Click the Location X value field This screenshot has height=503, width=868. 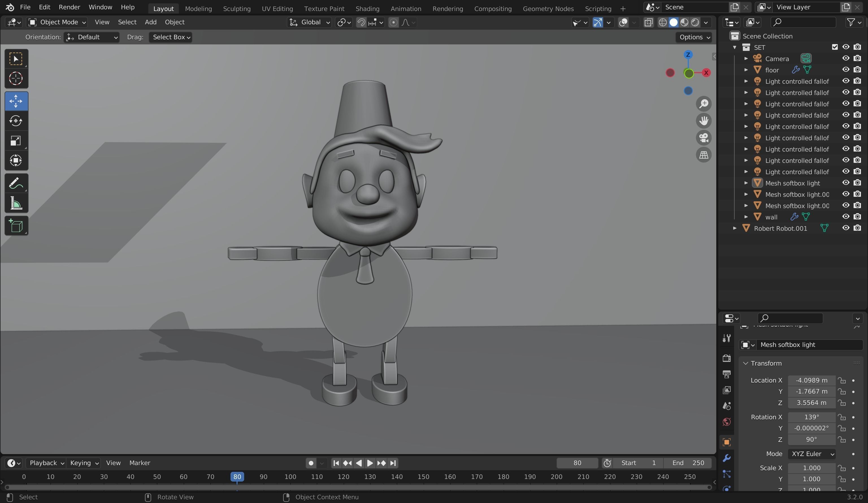coord(811,380)
